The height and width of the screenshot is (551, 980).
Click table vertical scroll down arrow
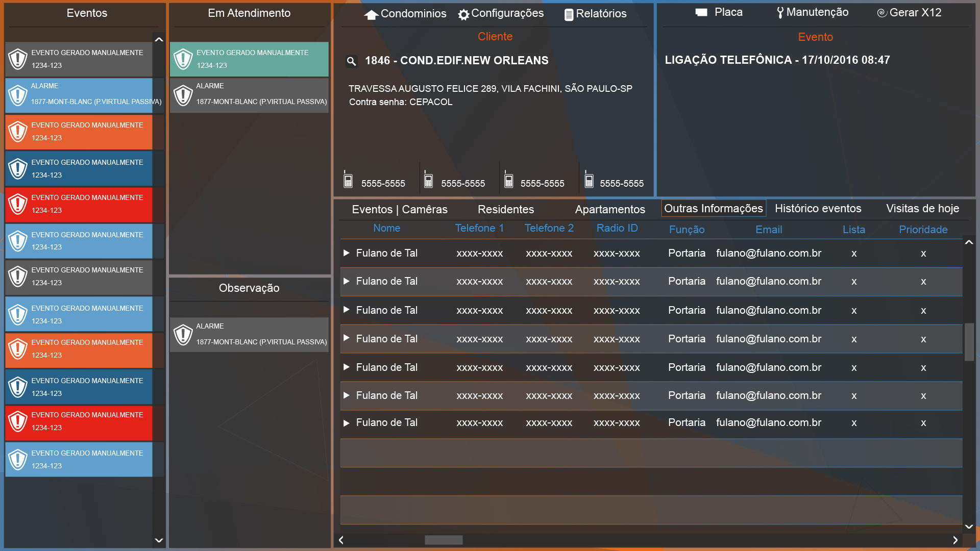[969, 527]
